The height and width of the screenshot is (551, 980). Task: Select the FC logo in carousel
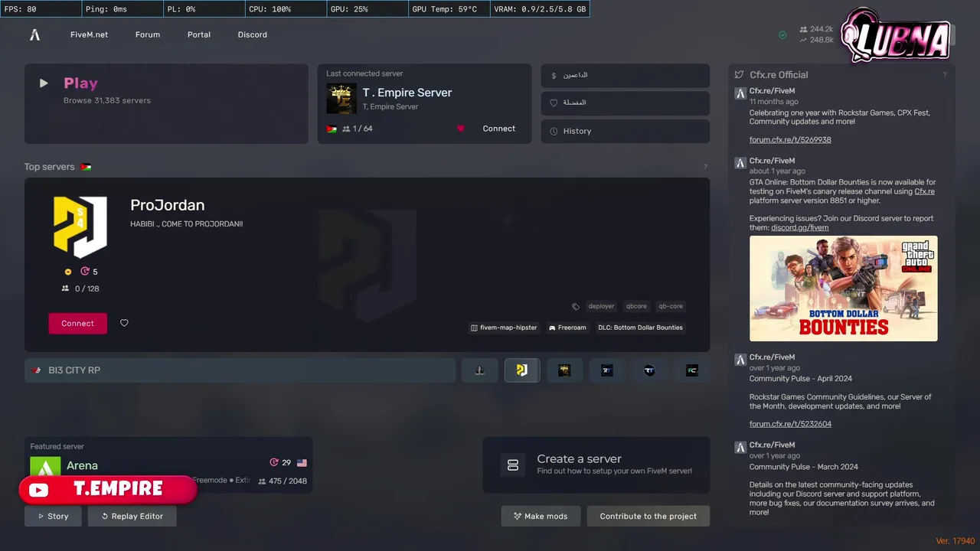[x=692, y=370]
